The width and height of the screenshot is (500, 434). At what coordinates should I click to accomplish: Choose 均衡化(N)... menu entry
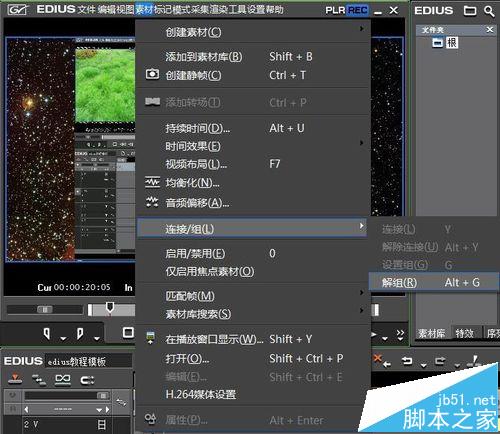coord(253,183)
